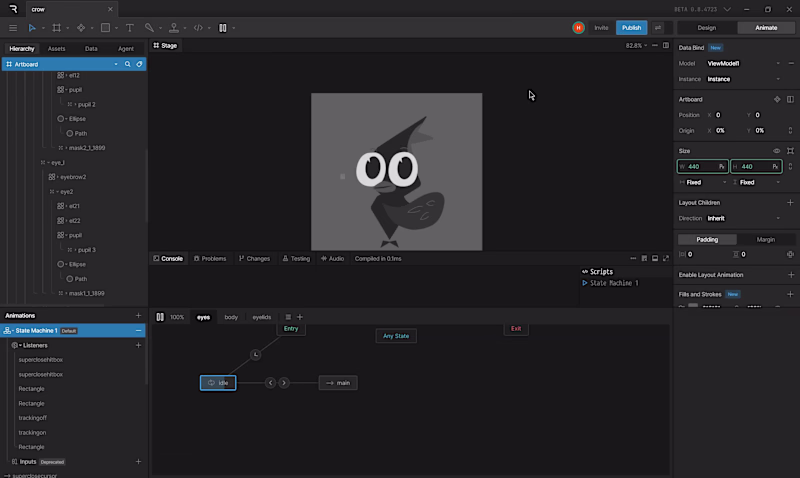Open the hamburger main menu
Image resolution: width=800 pixels, height=478 pixels.
(x=13, y=28)
